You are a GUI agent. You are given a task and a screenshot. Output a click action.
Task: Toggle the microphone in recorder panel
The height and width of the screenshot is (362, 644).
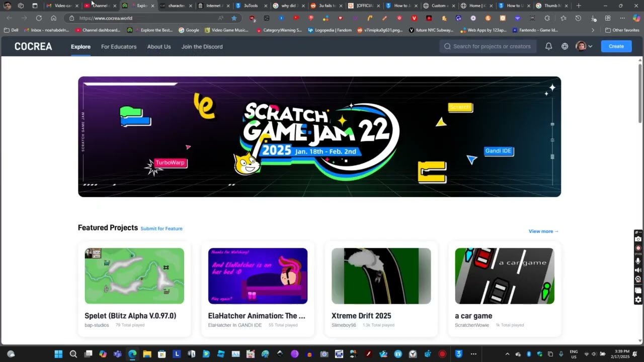[x=638, y=261]
